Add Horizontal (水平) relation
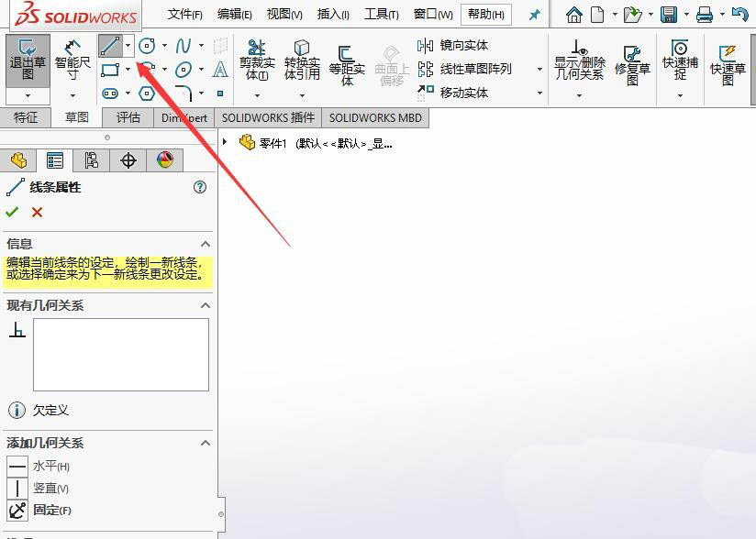Image resolution: width=756 pixels, height=539 pixels. pos(39,467)
